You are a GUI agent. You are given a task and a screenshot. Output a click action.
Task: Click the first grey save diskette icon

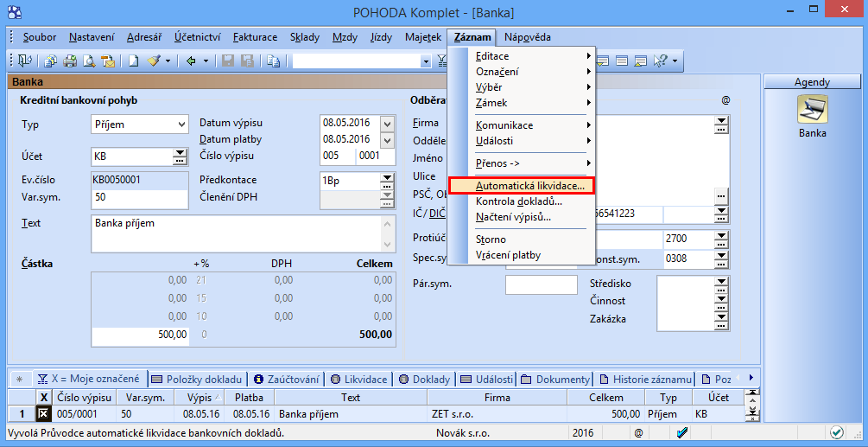coord(227,61)
